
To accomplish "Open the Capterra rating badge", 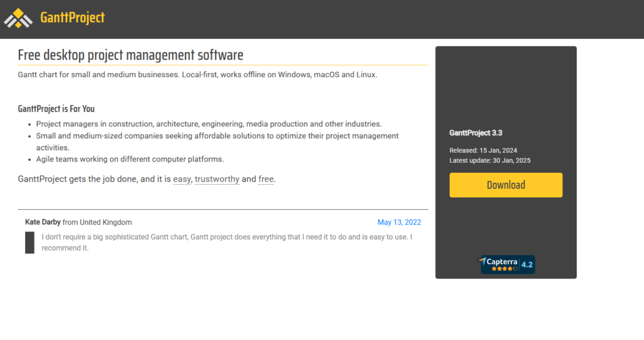I will [x=506, y=265].
